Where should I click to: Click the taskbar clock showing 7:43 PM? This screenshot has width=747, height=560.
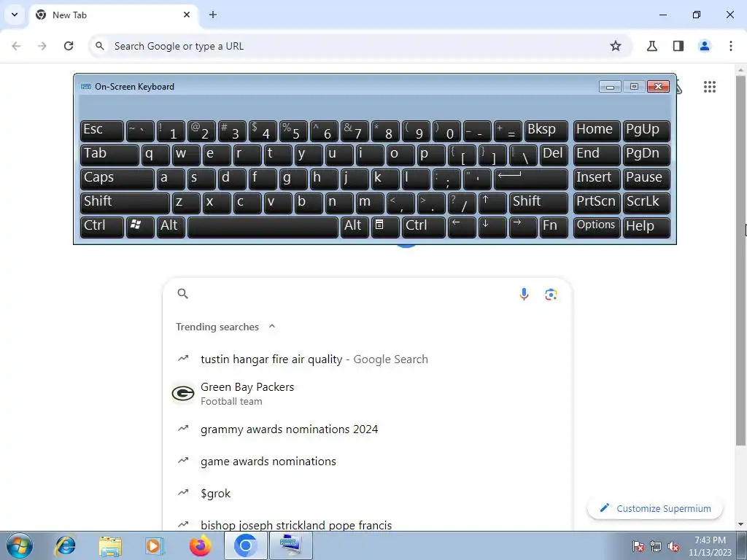[710, 545]
